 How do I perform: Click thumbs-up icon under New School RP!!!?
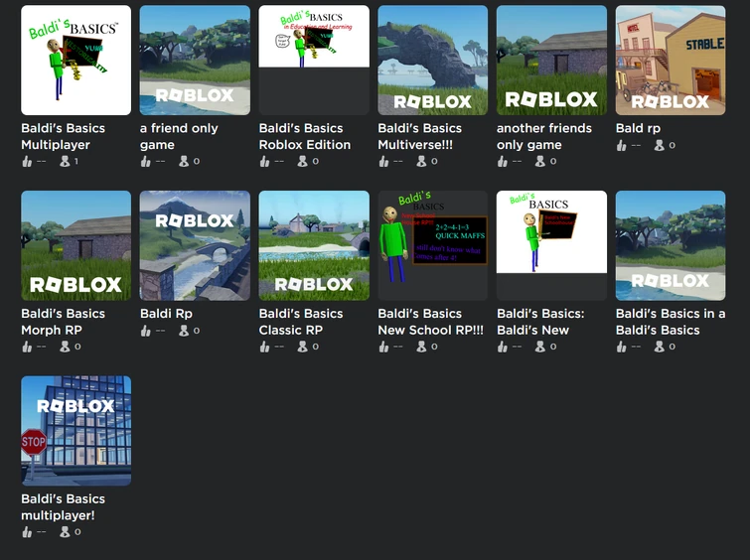pyautogui.click(x=383, y=347)
